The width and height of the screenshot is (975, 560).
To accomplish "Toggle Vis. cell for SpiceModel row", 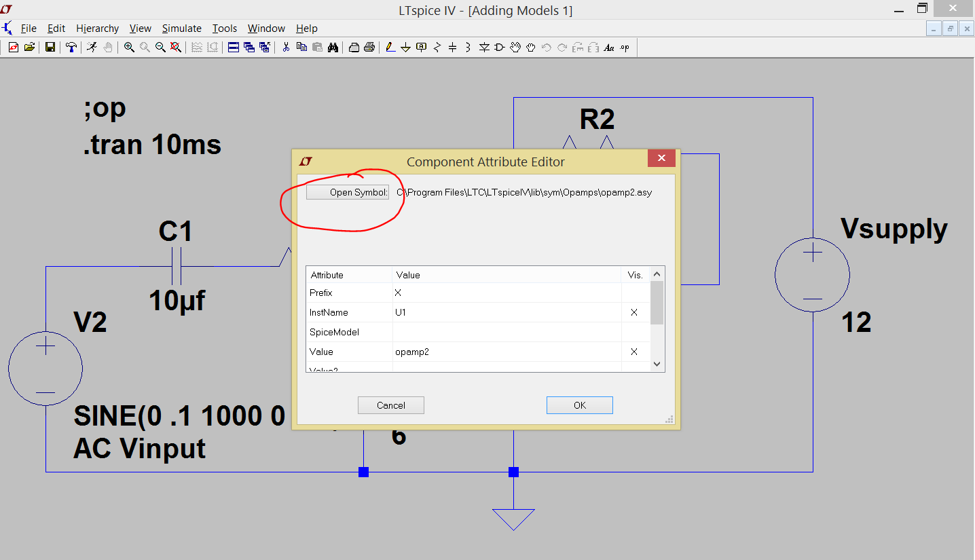I will (635, 332).
